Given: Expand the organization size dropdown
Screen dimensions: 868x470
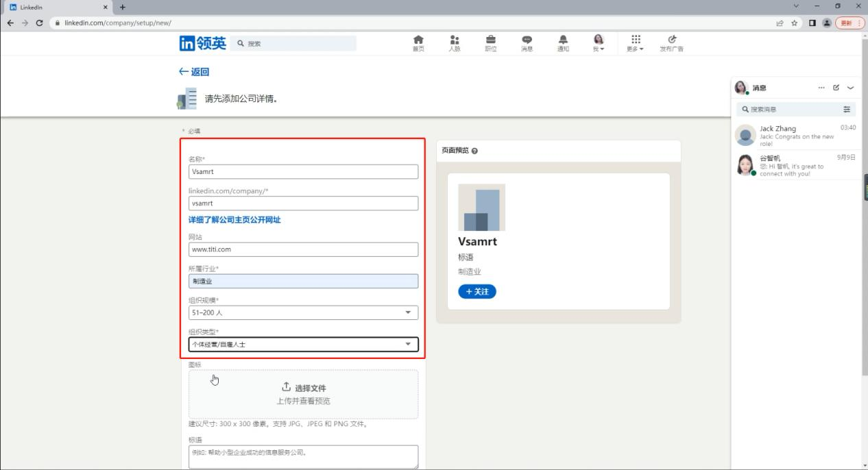Looking at the screenshot, I should (303, 312).
